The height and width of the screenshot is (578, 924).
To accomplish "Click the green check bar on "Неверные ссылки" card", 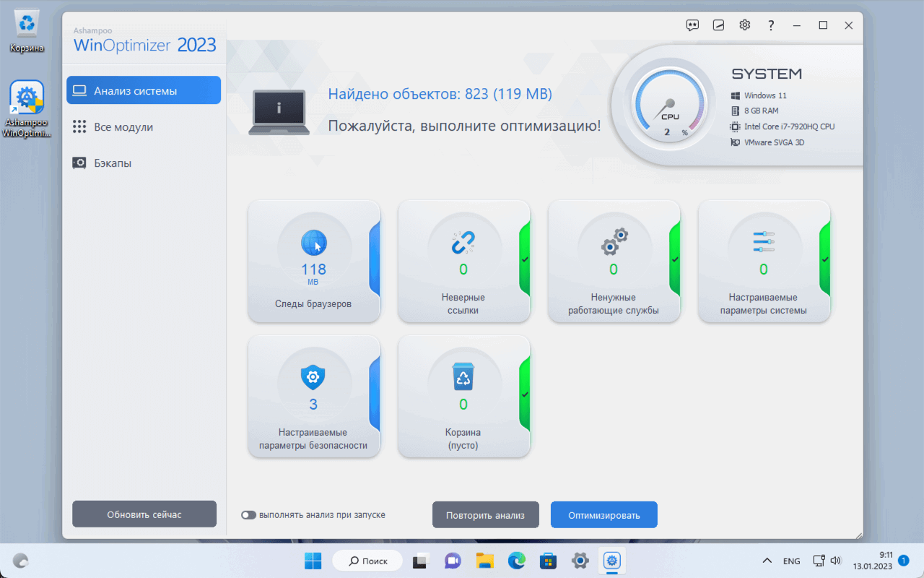I will 525,260.
